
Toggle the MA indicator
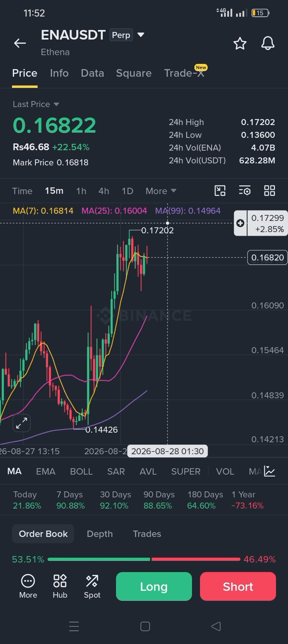pyautogui.click(x=14, y=471)
